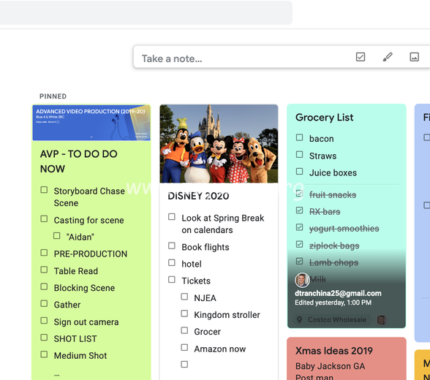
Task: Click the Costco Wholesale location chip
Action: (333, 320)
